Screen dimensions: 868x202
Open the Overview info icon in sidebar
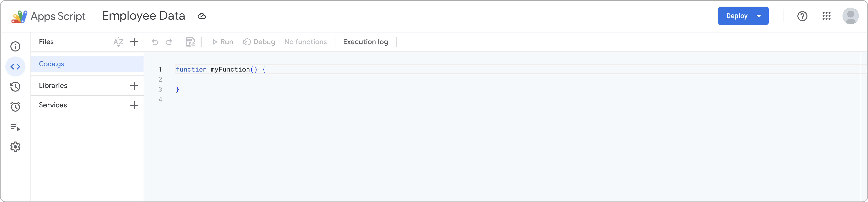tap(15, 47)
